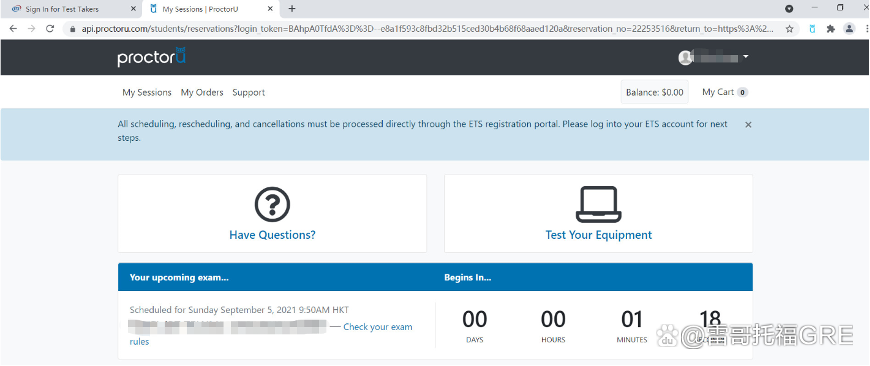Click the Begins In heading

pos(468,277)
